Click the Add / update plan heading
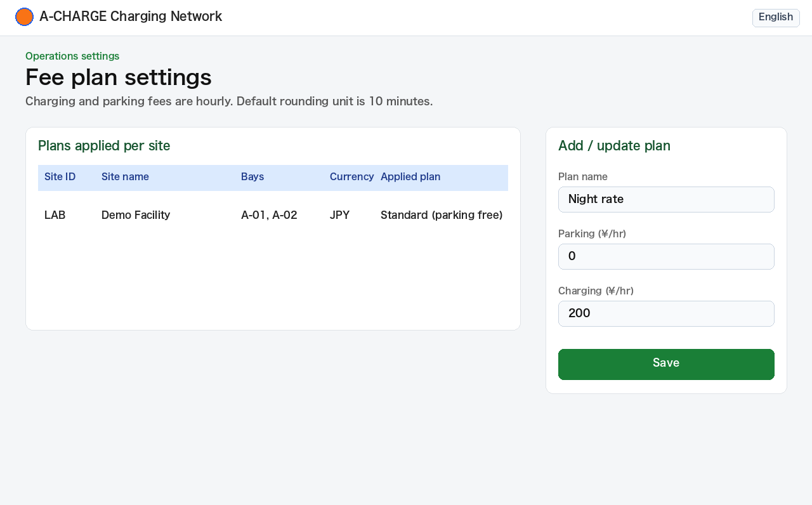Viewport: 812px width, 505px height. 614,146
